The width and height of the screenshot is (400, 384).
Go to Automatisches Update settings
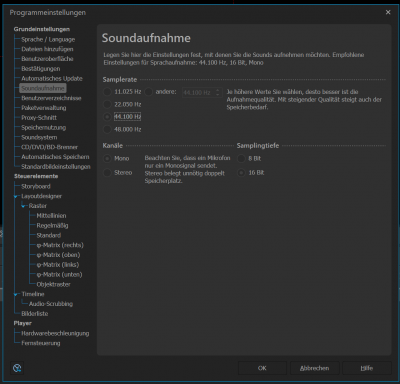(x=52, y=78)
